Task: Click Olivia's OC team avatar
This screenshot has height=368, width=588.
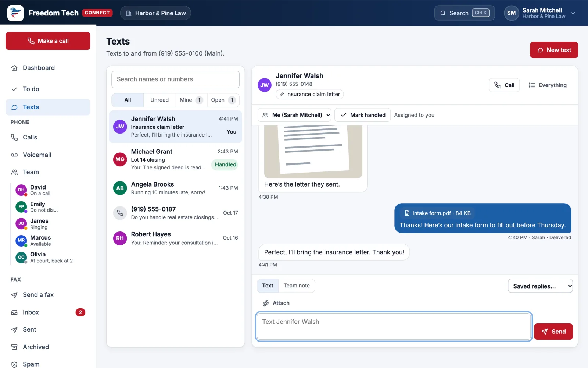Action: (x=21, y=257)
